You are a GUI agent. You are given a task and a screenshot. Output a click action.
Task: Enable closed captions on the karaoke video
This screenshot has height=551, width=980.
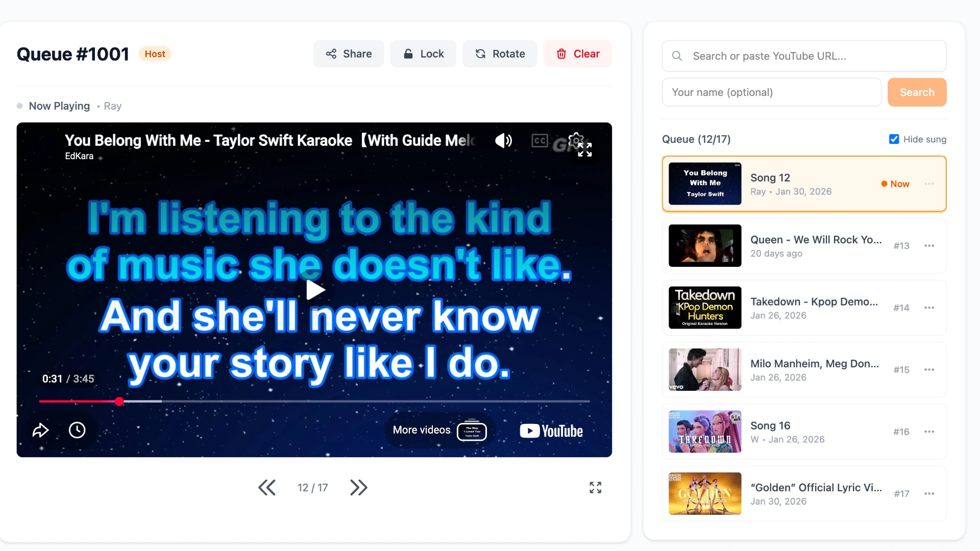tap(540, 140)
